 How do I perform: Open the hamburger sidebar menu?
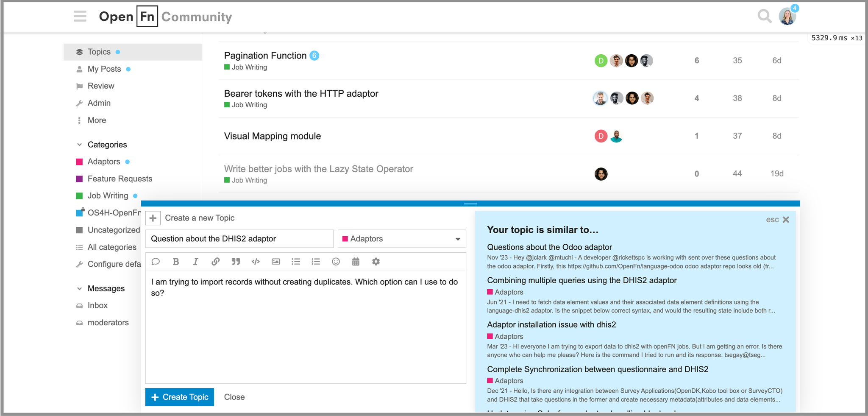tap(80, 17)
